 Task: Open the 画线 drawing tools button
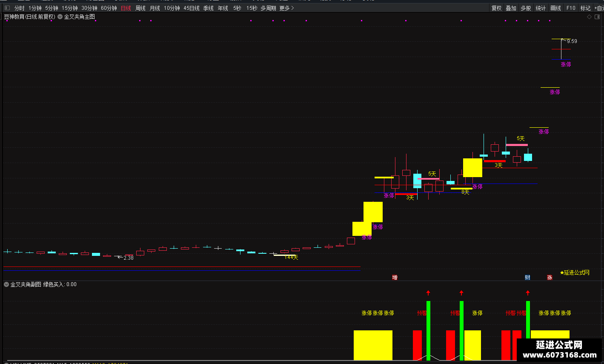(555, 8)
